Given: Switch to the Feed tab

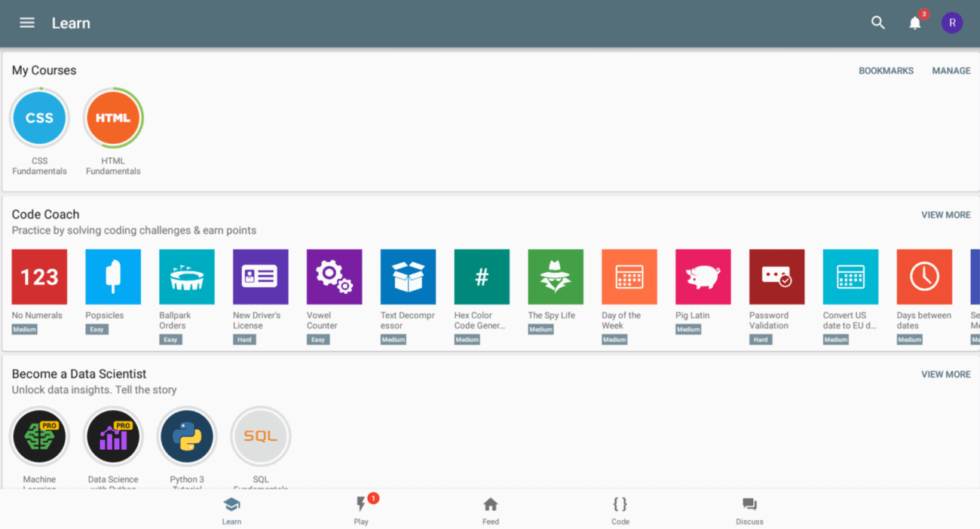Looking at the screenshot, I should coord(491,510).
